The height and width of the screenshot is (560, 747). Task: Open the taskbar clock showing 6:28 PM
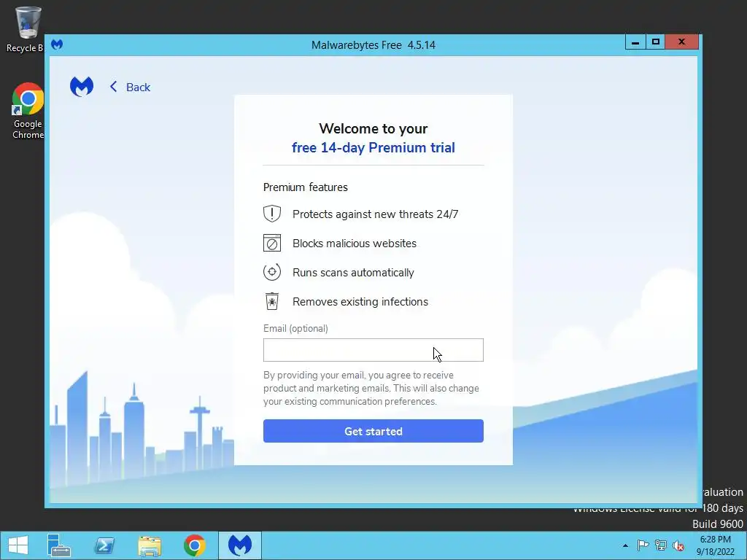point(715,545)
